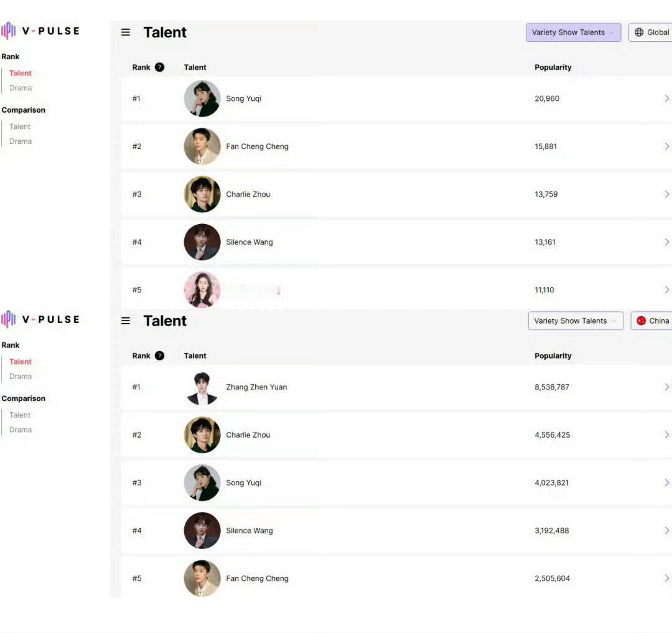Expand the bottom Variety Show Talents dropdown
Image resolution: width=672 pixels, height=633 pixels.
[x=576, y=321]
